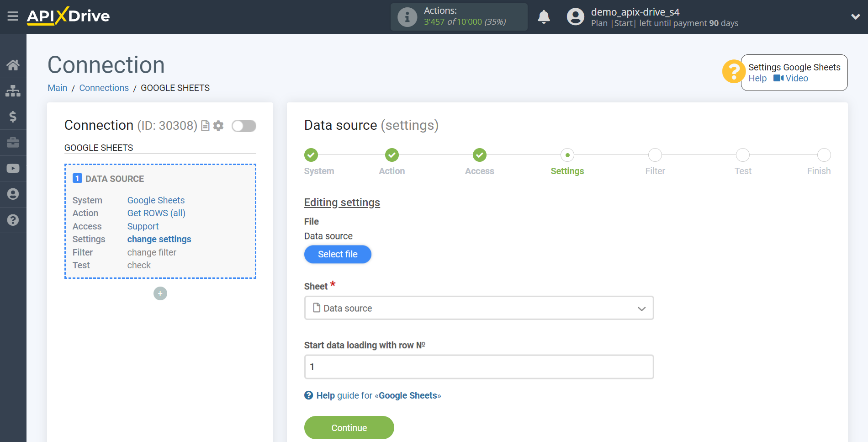Toggle the connection on/off switch
Screen dimensions: 868x442
click(x=243, y=126)
